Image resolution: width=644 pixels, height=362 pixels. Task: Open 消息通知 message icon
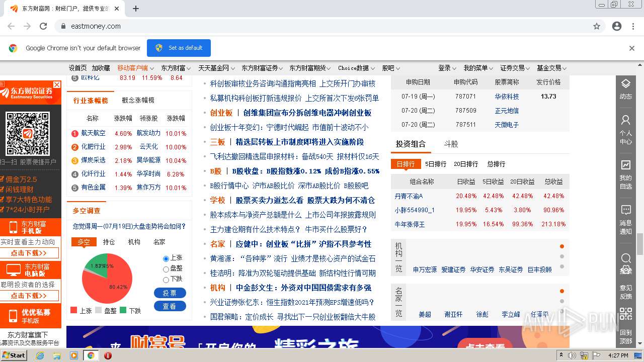tap(625, 220)
